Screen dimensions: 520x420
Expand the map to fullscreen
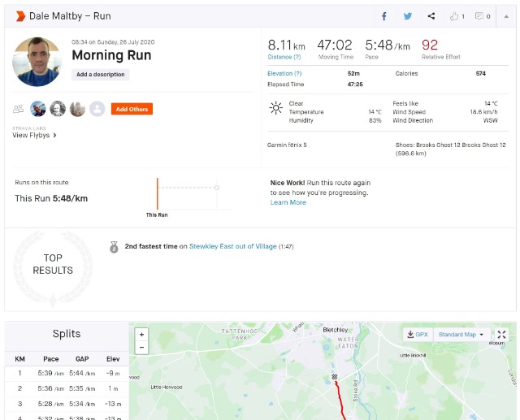point(501,335)
